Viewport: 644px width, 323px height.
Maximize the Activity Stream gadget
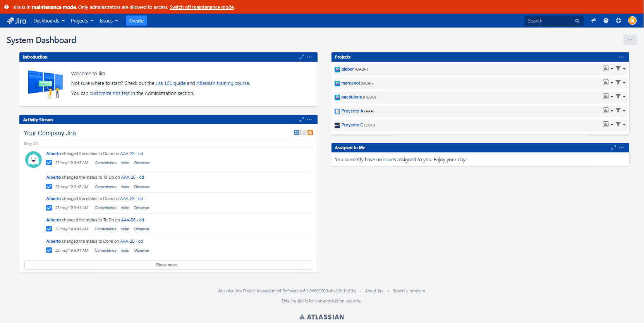click(x=302, y=119)
